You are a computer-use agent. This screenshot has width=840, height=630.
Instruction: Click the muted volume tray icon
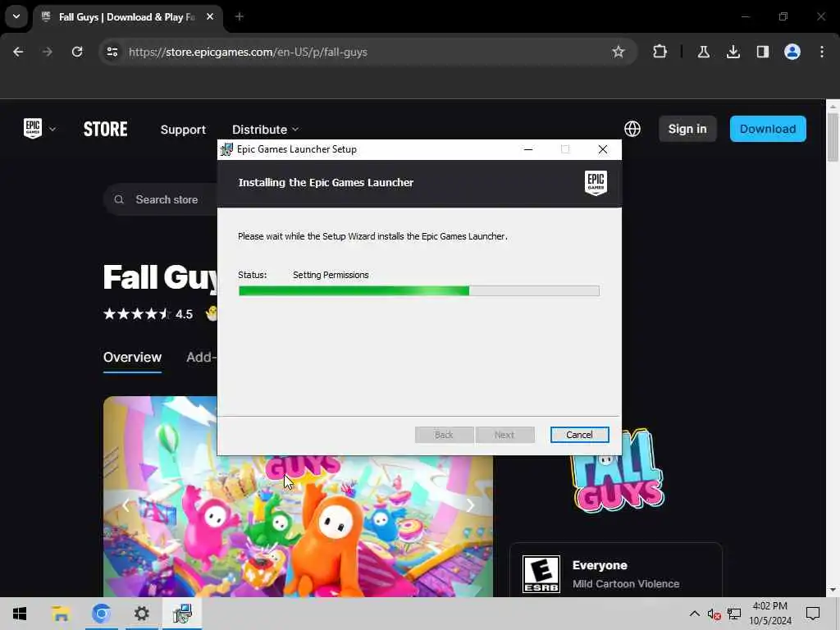pos(714,614)
